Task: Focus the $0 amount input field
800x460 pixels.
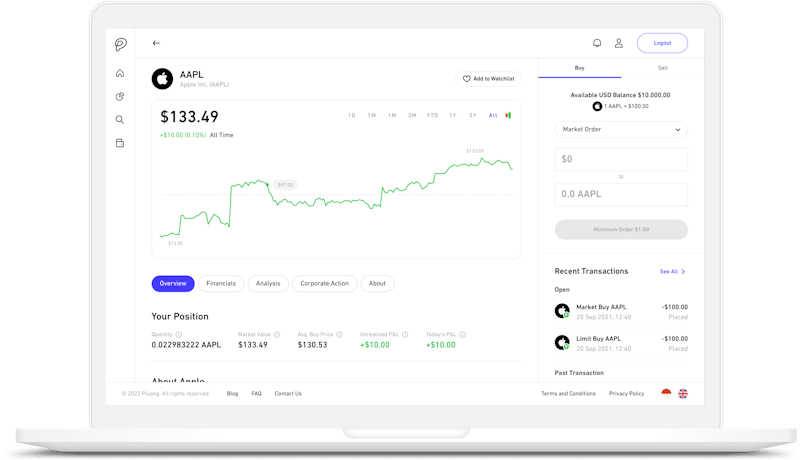Action: [621, 160]
